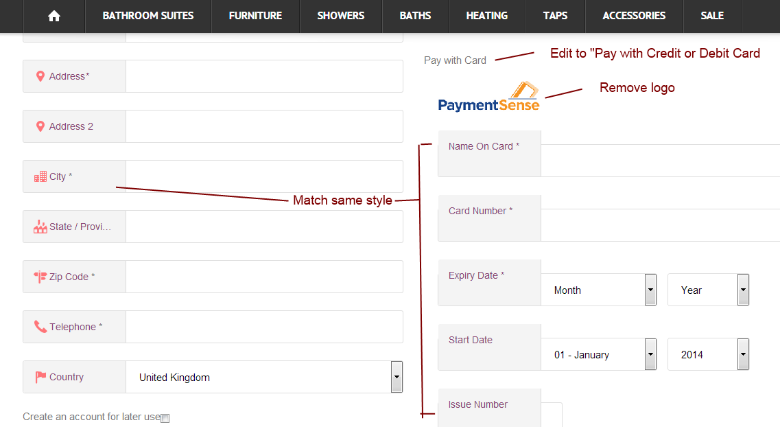
Task: Click the Address pin icon
Action: (40, 77)
